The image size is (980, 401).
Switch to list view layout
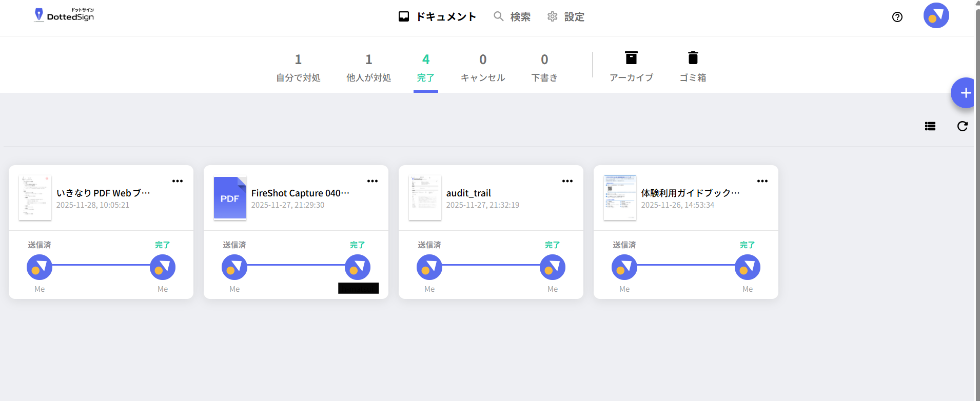tap(930, 126)
